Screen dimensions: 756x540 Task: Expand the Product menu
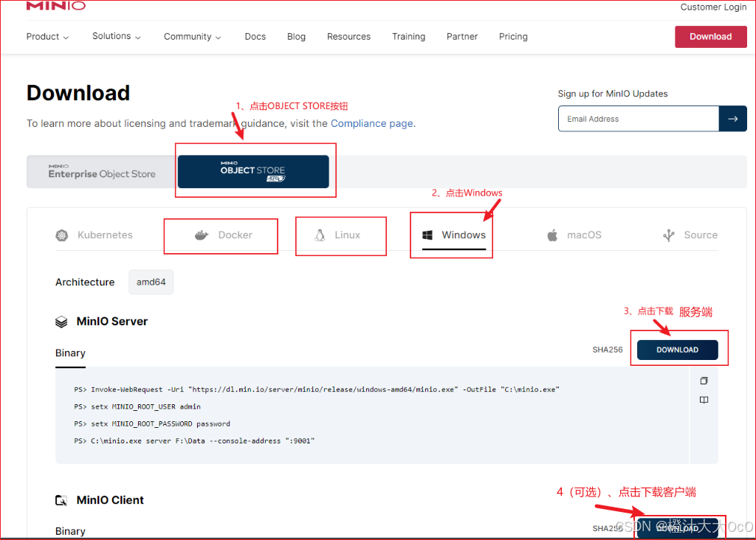coord(47,37)
